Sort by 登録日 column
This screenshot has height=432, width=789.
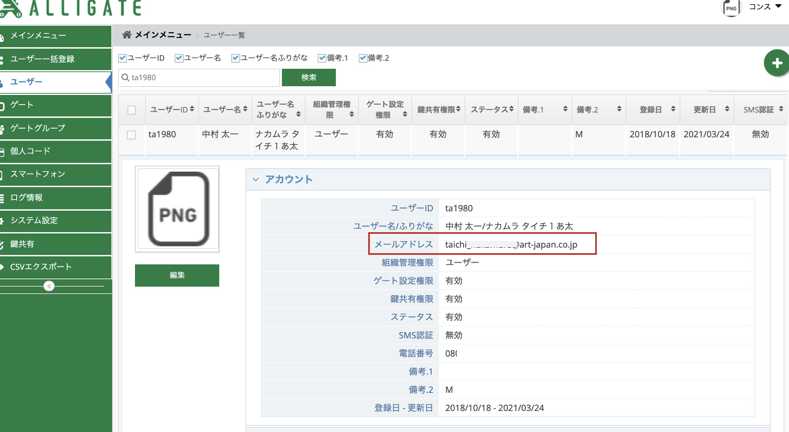coord(653,109)
